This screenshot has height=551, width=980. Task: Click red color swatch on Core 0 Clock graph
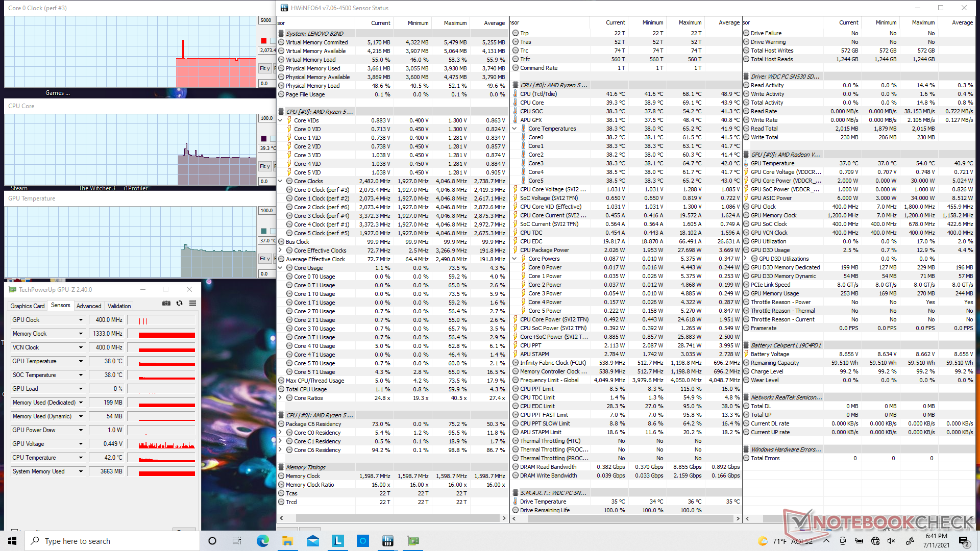click(264, 41)
